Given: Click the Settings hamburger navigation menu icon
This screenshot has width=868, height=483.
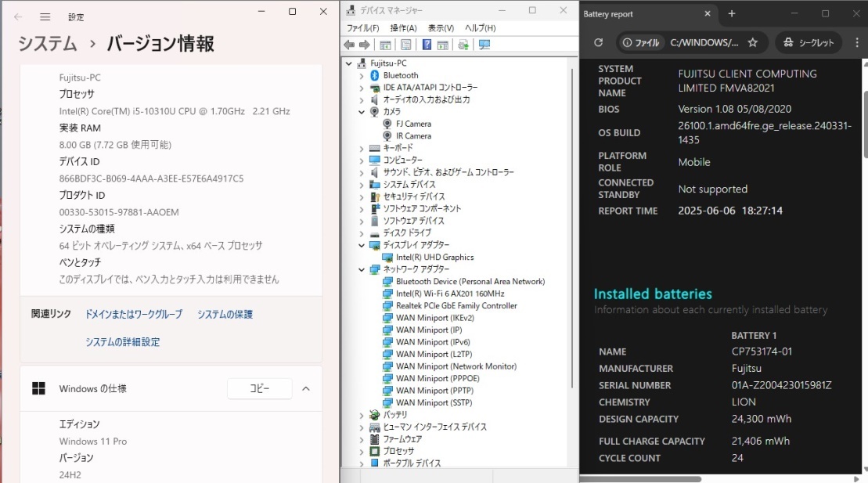Looking at the screenshot, I should [x=45, y=17].
